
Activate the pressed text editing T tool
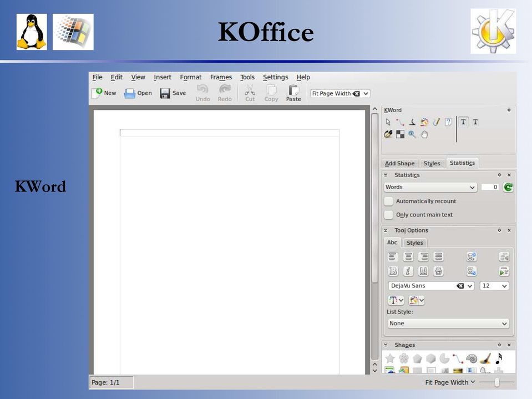pyautogui.click(x=463, y=122)
